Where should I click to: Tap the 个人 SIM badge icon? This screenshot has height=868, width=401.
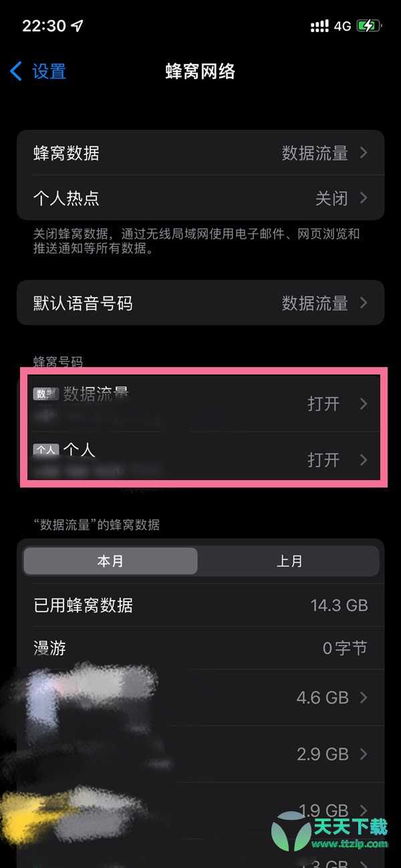click(x=46, y=450)
